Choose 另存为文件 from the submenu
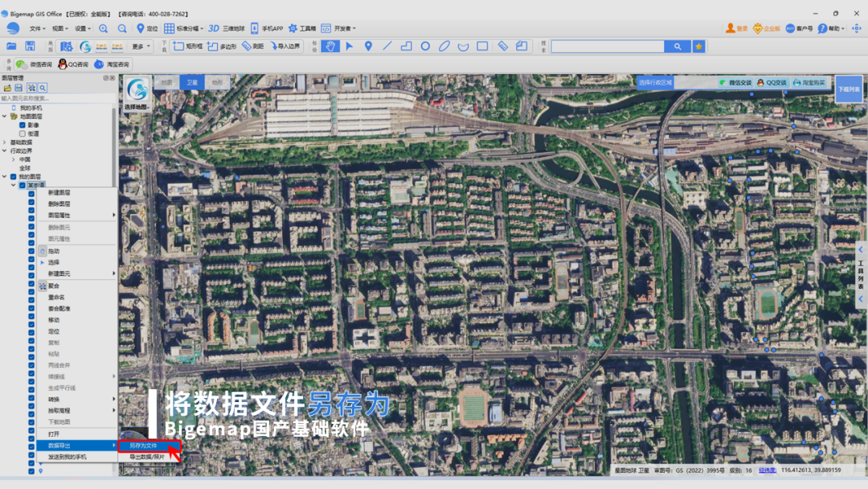Screen dimensions: 868x489 (143, 446)
